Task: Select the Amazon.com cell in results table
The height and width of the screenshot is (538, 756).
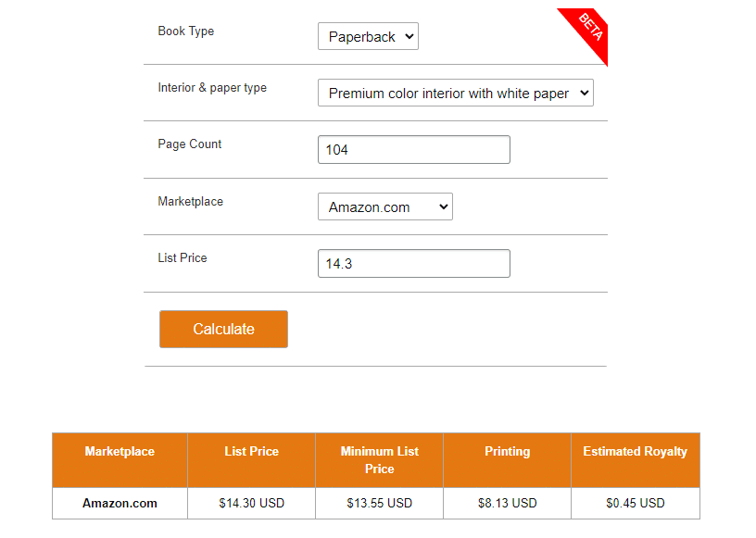Action: click(120, 503)
